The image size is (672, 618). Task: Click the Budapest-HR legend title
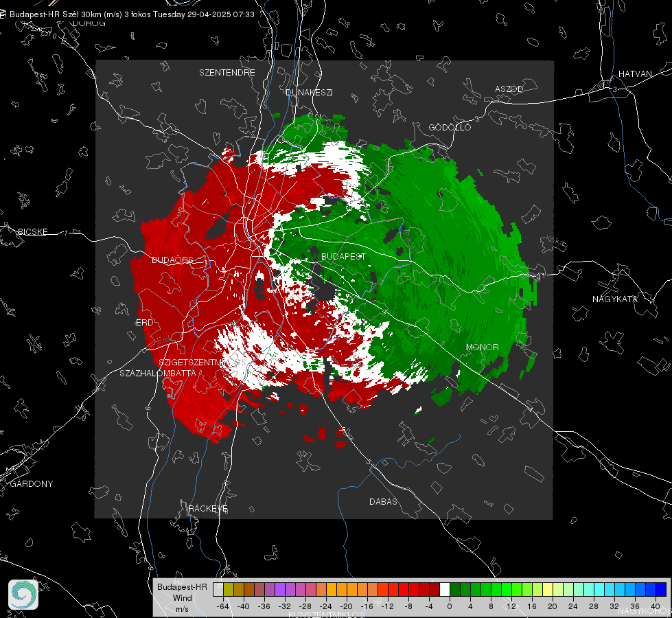pos(182,586)
